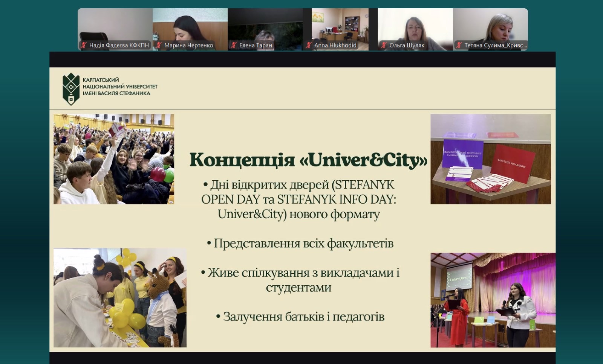Viewport: 603px width, 364px height.
Task: Click the Carpathian University emblem logo
Action: tap(71, 89)
